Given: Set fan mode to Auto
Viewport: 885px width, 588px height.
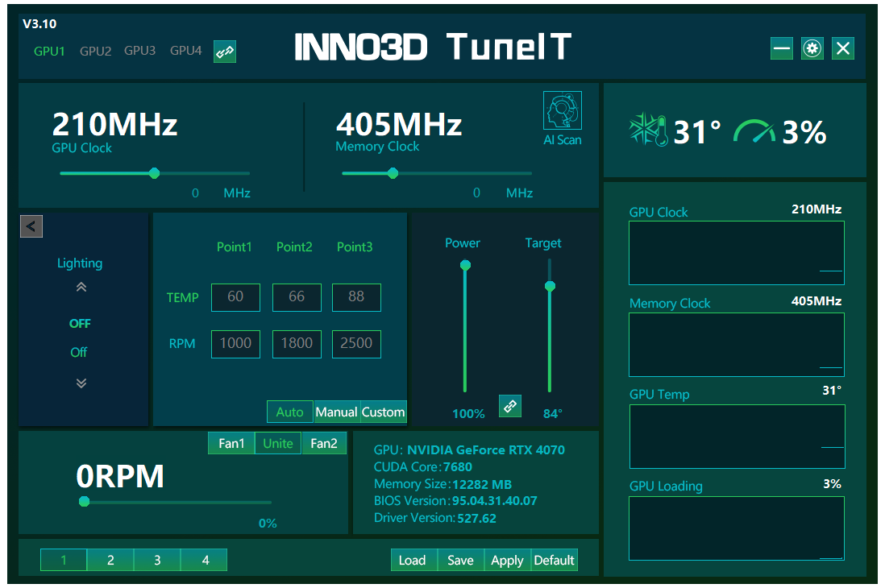Looking at the screenshot, I should click(290, 412).
